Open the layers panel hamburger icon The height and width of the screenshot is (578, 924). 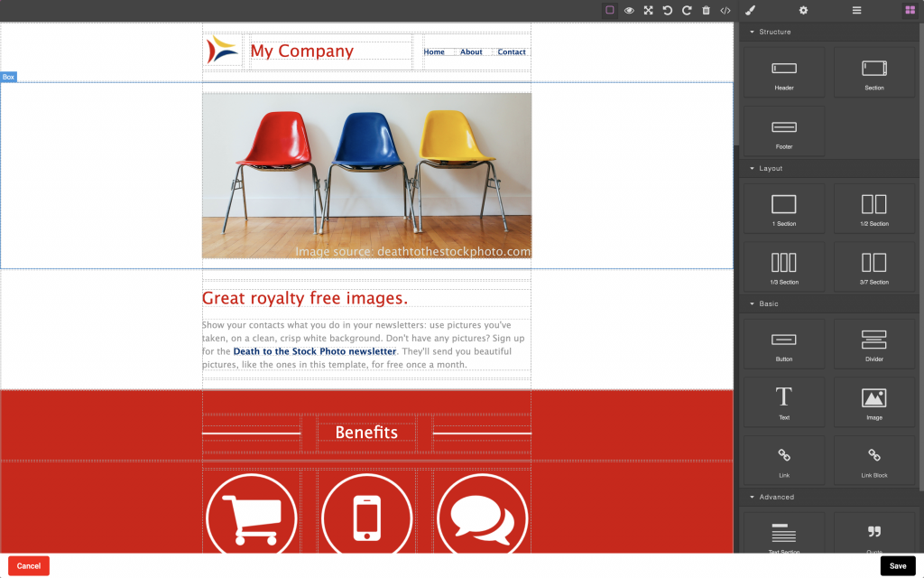[x=857, y=10]
